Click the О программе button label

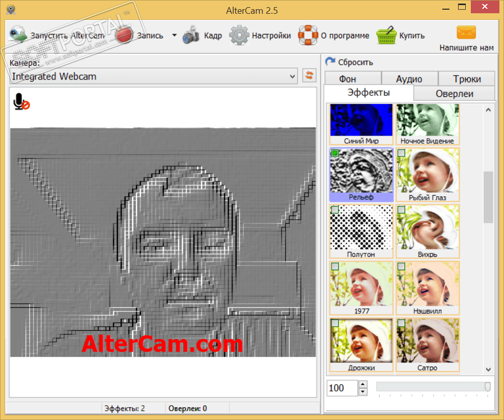[345, 35]
